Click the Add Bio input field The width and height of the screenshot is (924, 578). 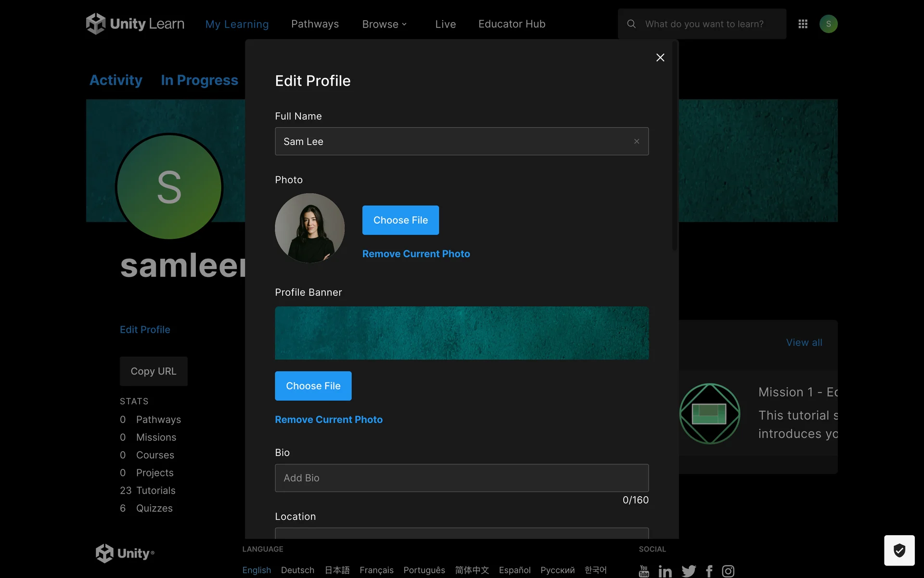(462, 478)
